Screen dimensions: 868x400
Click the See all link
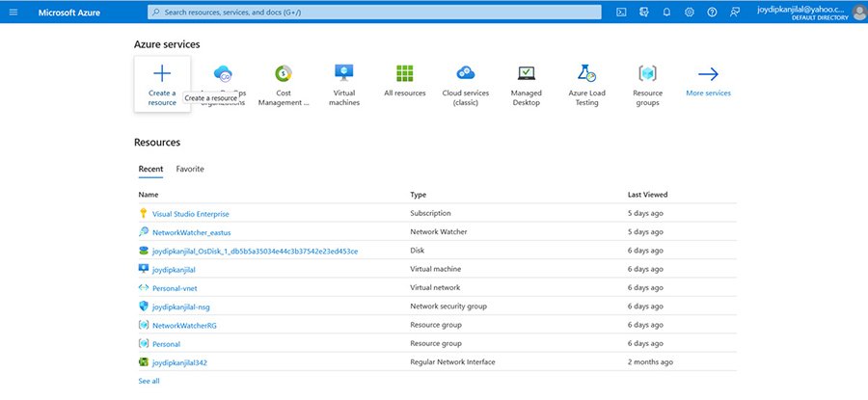tap(149, 381)
